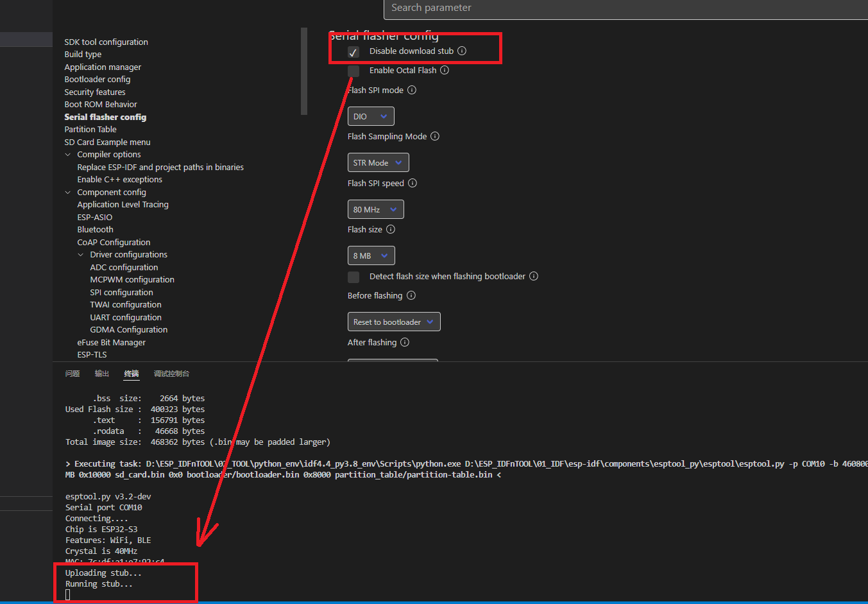
Task: Open Flash Sampling Mode help tooltip
Action: click(434, 136)
